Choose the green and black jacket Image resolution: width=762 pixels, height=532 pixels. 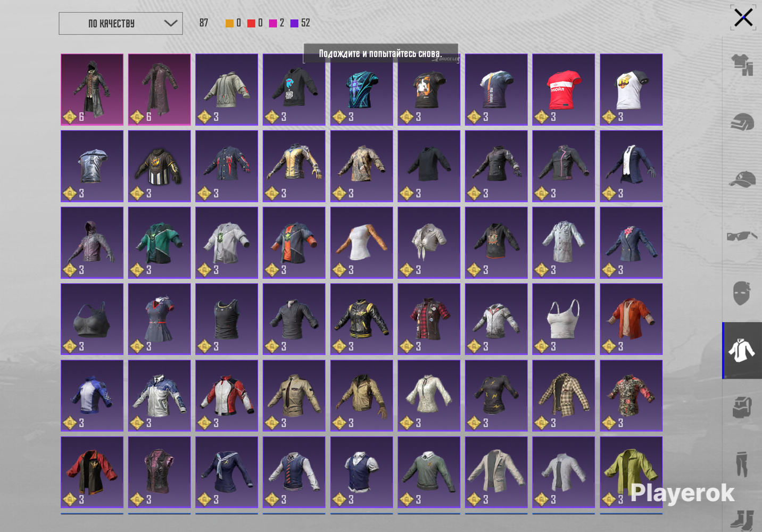click(160, 243)
